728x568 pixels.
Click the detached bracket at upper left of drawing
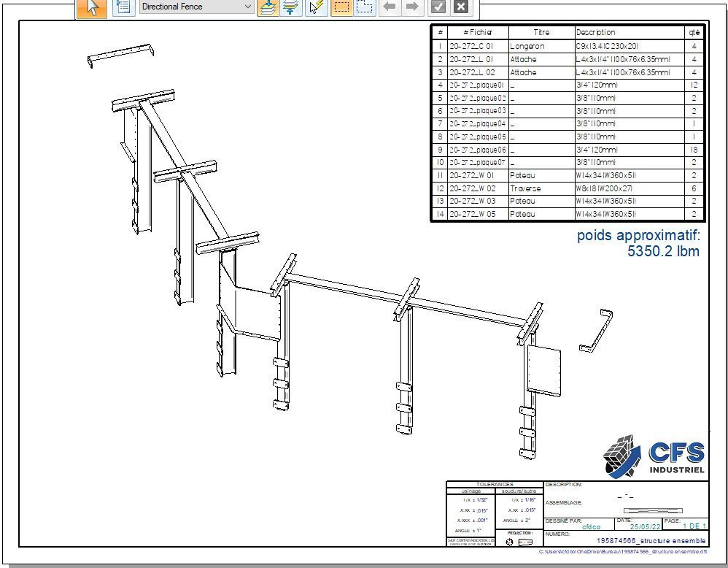pos(120,55)
